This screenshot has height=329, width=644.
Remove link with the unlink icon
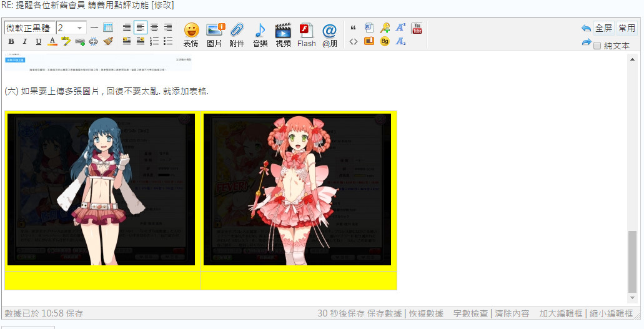coord(94,41)
